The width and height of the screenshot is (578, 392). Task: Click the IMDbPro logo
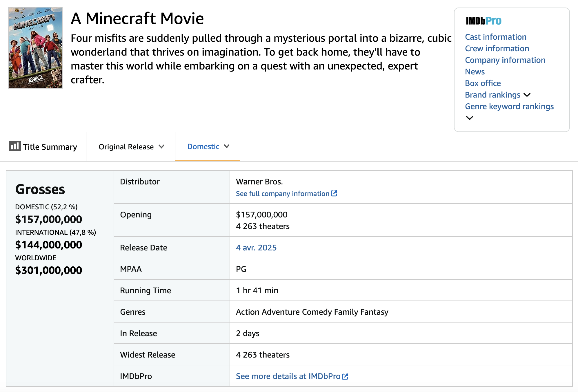coord(483,21)
